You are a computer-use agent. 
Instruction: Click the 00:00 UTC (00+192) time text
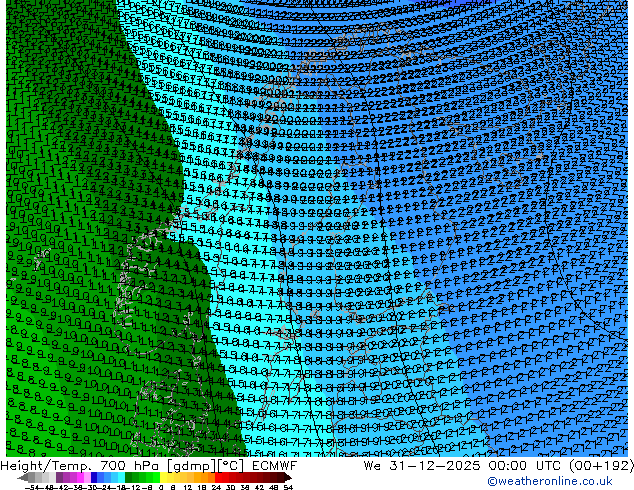pyautogui.click(x=560, y=466)
